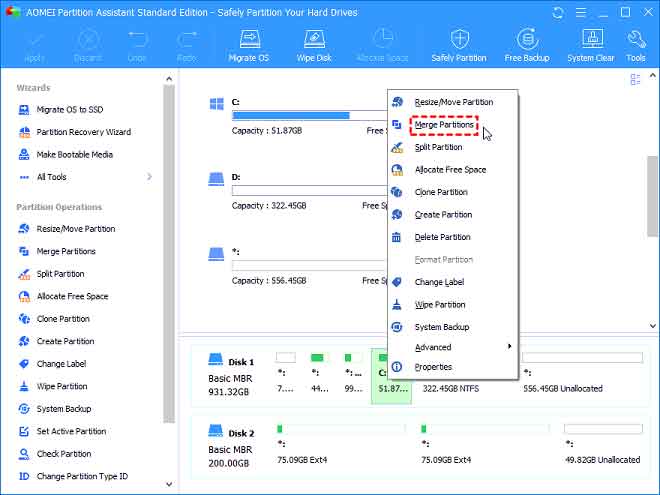Choose Change Label from context menu
The height and width of the screenshot is (495, 660).
(453, 282)
